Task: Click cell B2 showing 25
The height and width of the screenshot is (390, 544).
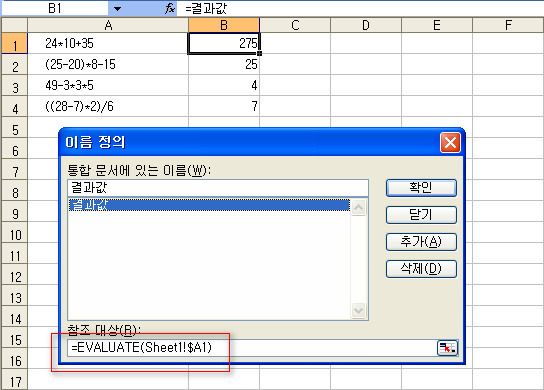Action: [x=224, y=65]
